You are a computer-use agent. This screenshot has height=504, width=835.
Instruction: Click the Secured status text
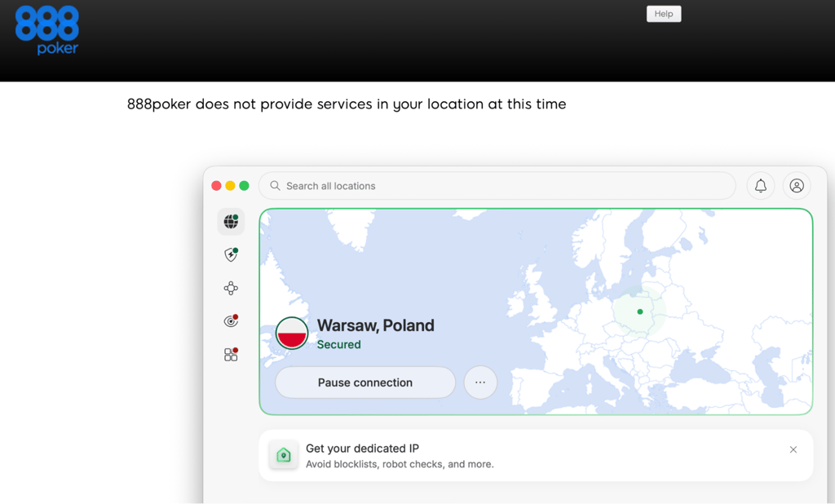coord(338,345)
